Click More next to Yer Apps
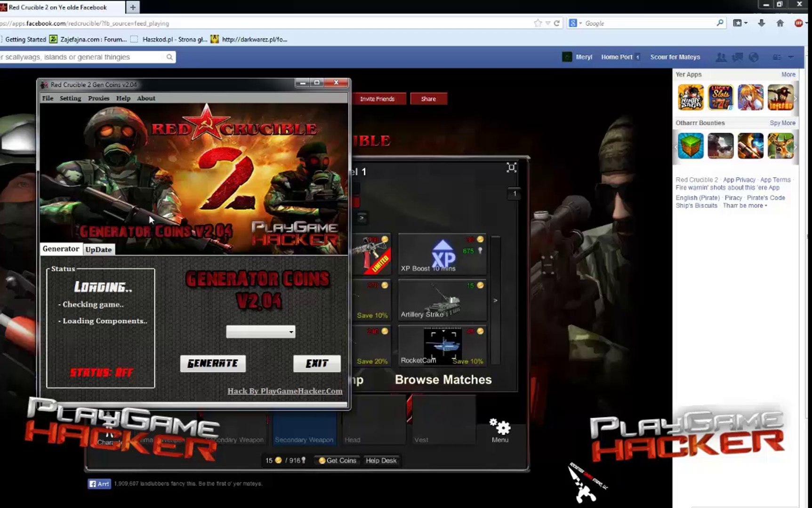 788,74
